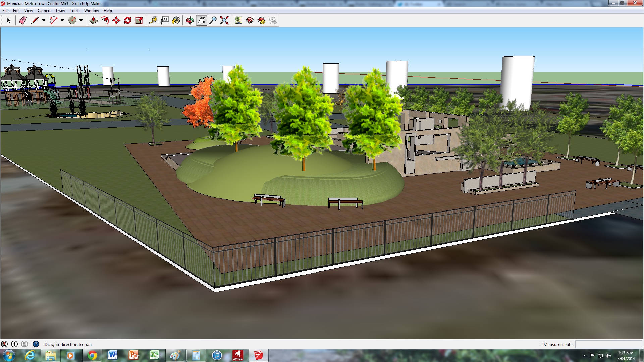Toggle the Pan hand tool
644x362 pixels.
tap(201, 21)
